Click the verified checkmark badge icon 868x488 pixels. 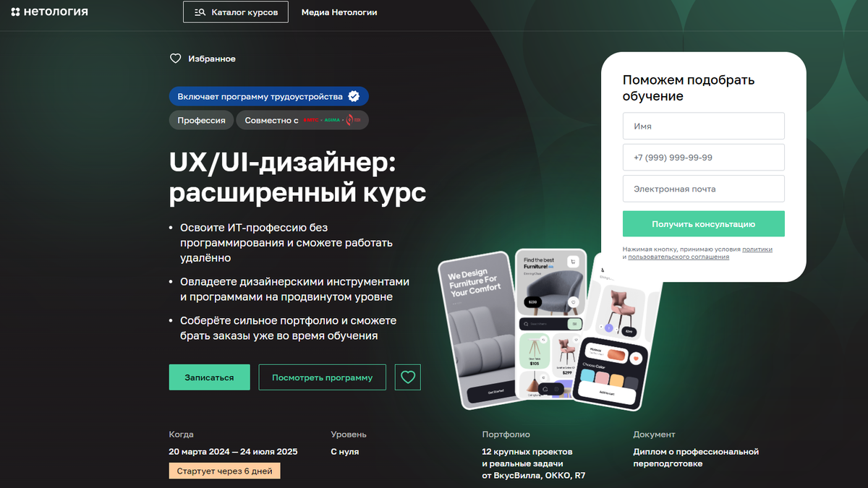[x=354, y=96]
